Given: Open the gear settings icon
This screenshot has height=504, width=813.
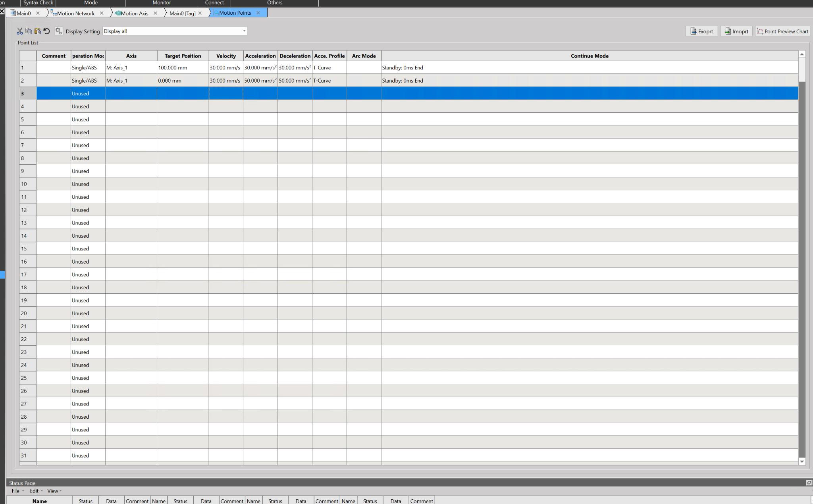Looking at the screenshot, I should [x=58, y=31].
